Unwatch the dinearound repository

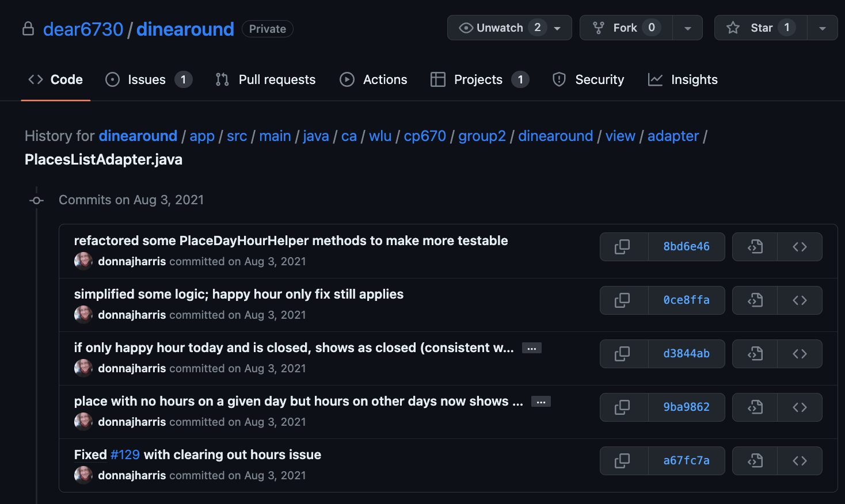496,27
